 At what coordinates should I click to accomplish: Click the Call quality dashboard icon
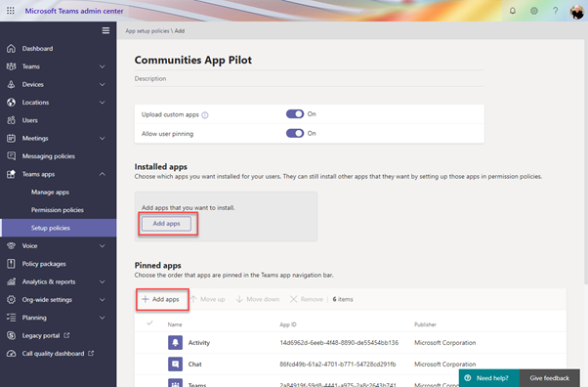point(12,354)
